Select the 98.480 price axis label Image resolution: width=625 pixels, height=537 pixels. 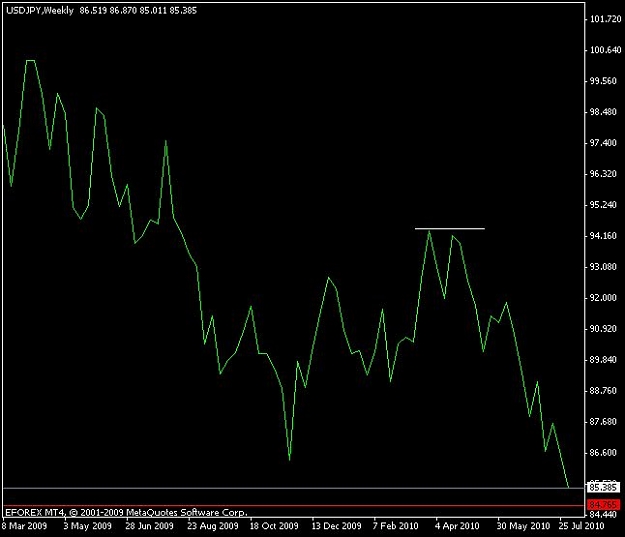(x=605, y=112)
